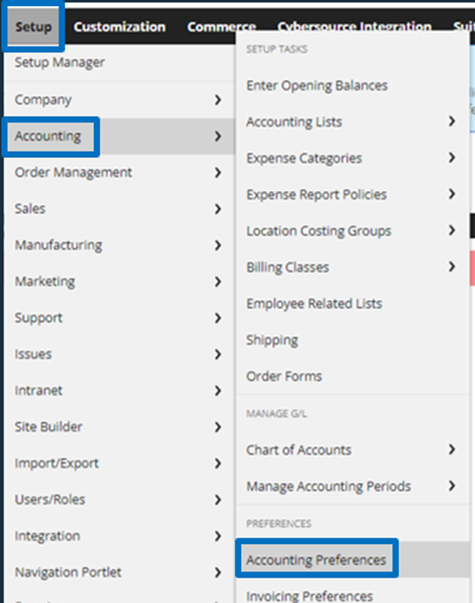475x603 pixels.
Task: Expand the Company submenu chevron
Action: coord(218,100)
